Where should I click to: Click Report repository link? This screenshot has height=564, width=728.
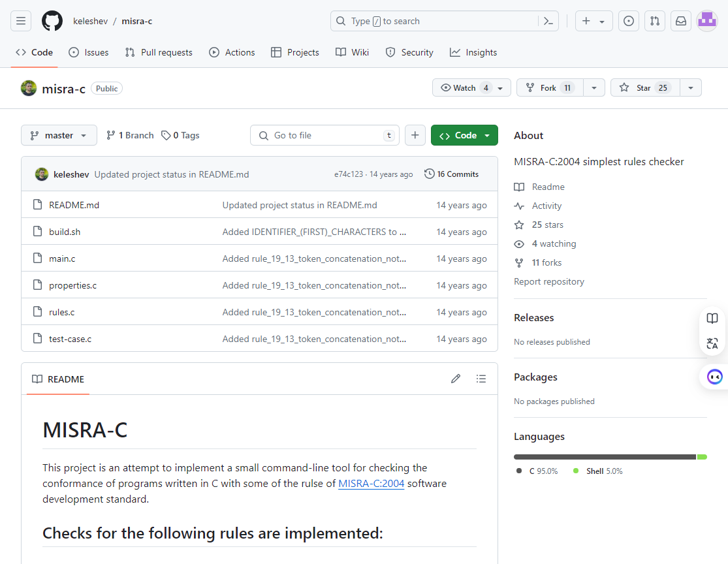tap(549, 282)
